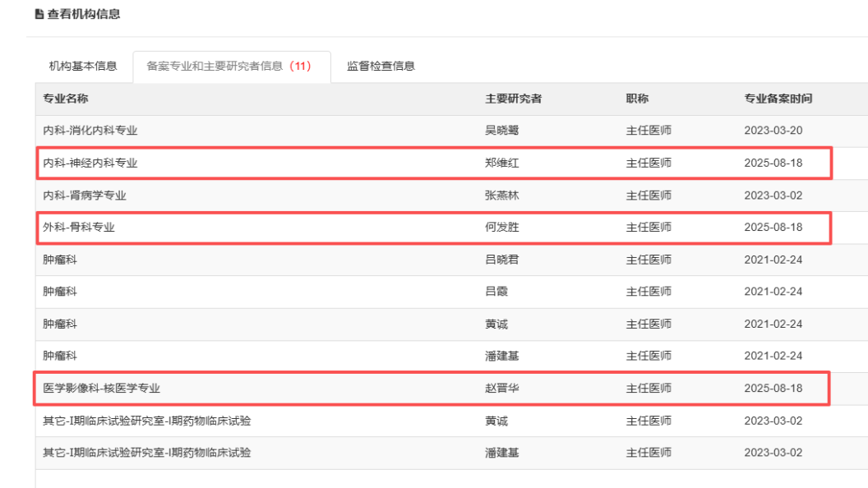
Task: Pick the 医学影像科-核医学专业 entry
Action: 108,389
